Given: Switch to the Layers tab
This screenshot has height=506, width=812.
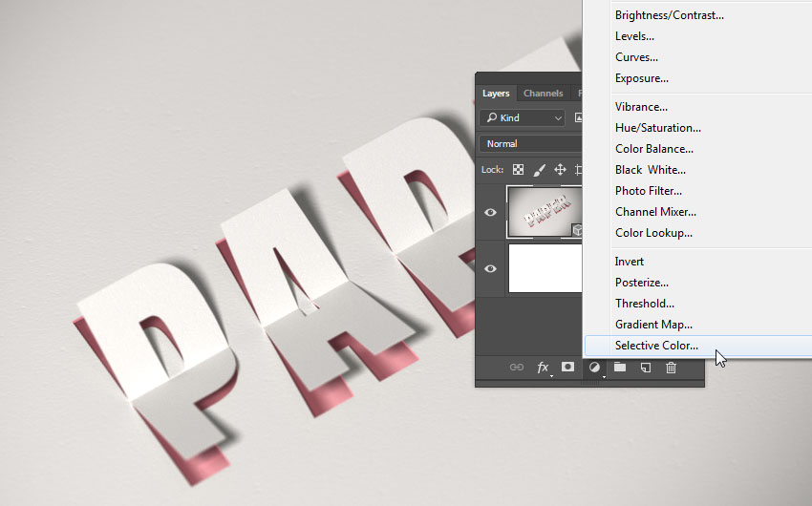Looking at the screenshot, I should click(x=496, y=94).
